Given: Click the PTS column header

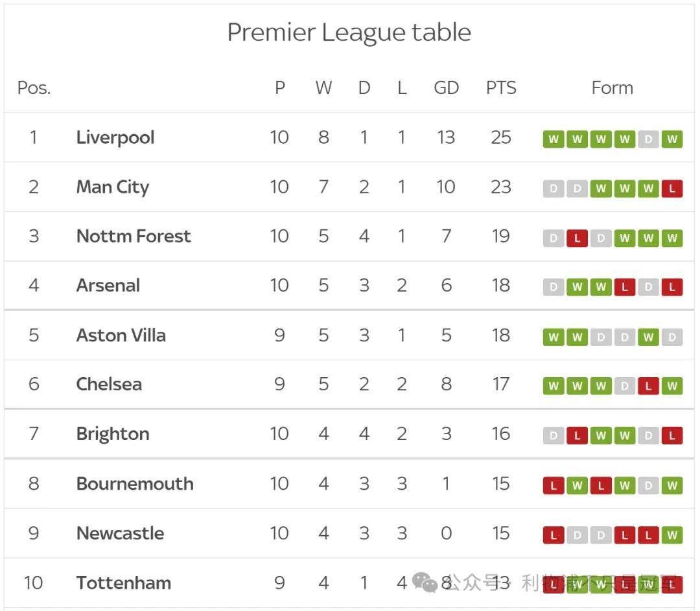Looking at the screenshot, I should click(x=501, y=88).
